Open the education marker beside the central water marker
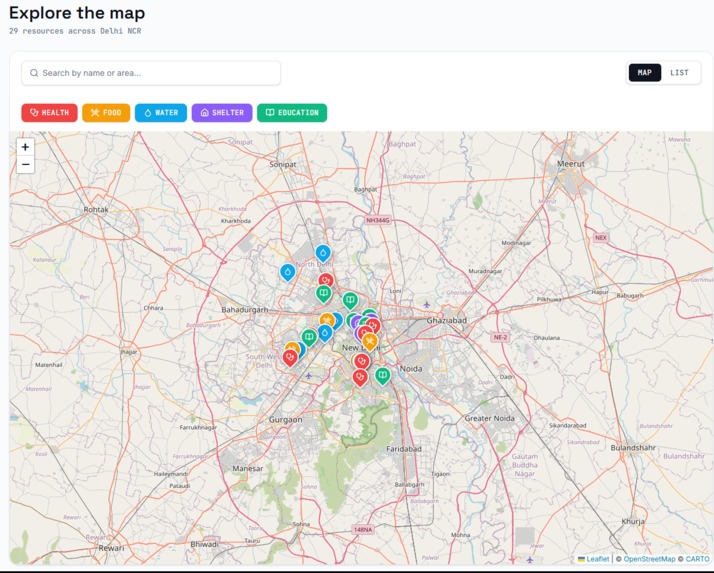This screenshot has height=573, width=714. pyautogui.click(x=309, y=338)
